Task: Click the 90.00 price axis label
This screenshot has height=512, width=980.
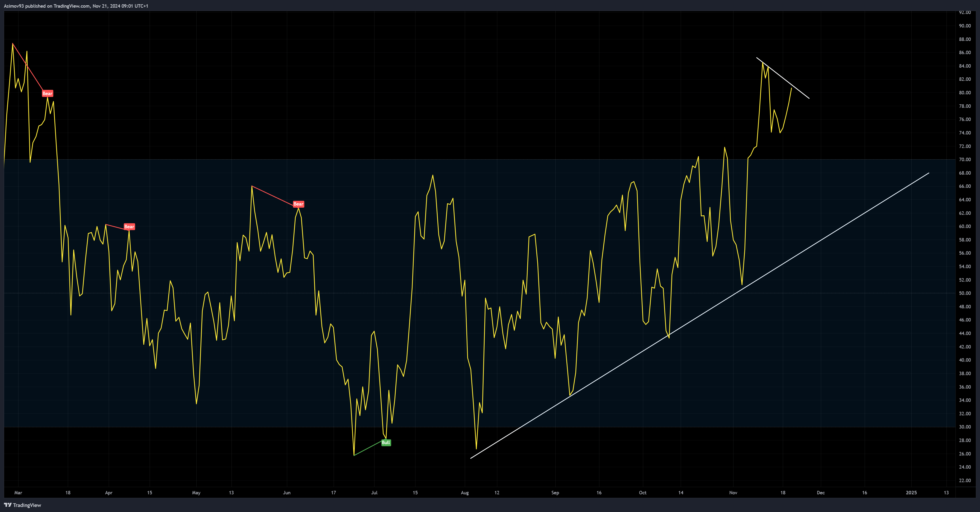Action: pos(965,26)
